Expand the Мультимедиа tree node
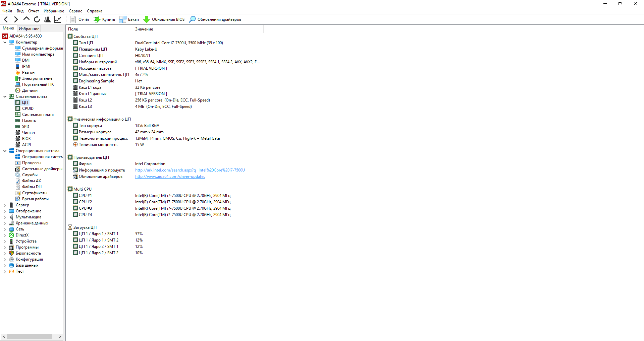Viewport: 644px width, 341px height. tap(5, 217)
